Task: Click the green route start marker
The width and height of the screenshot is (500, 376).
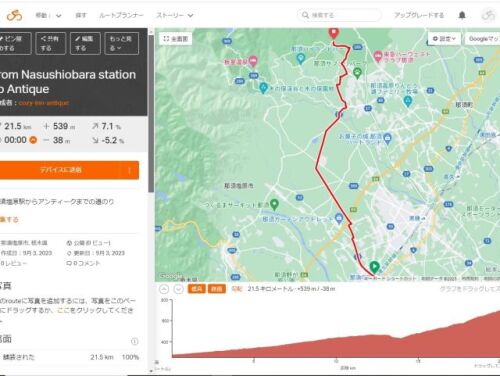Action: [375, 266]
